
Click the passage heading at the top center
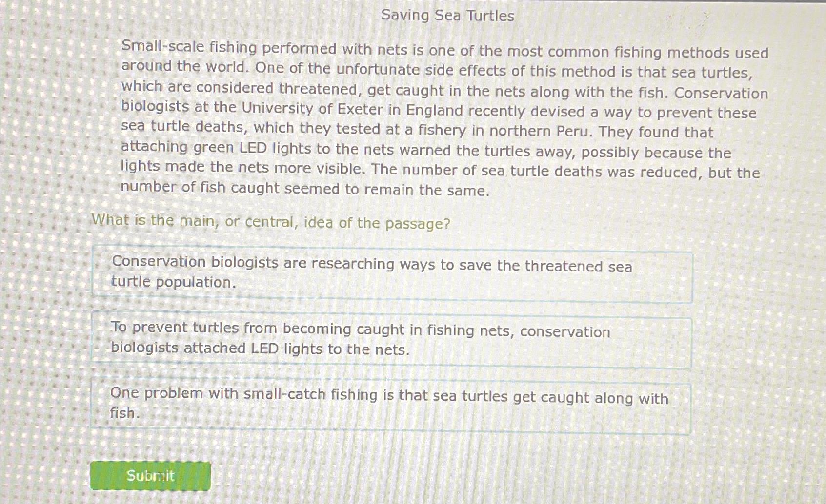point(447,16)
